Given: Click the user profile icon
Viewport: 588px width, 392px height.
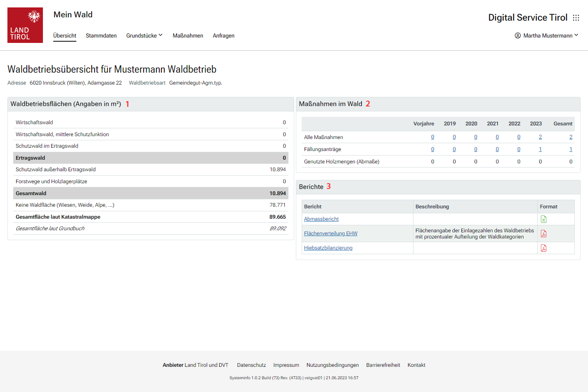Looking at the screenshot, I should point(517,35).
